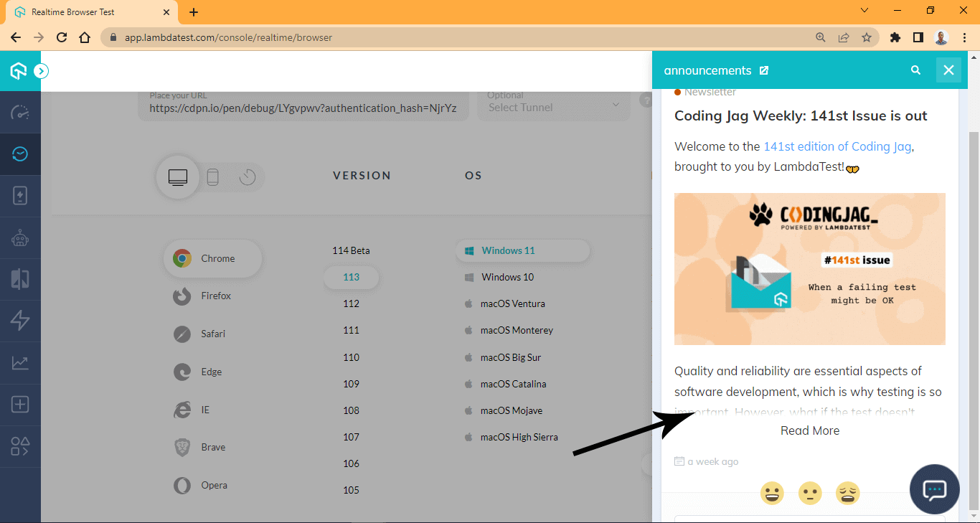Screen dimensions: 980x523
Task: Click Read More on the newsletter
Action: (810, 430)
